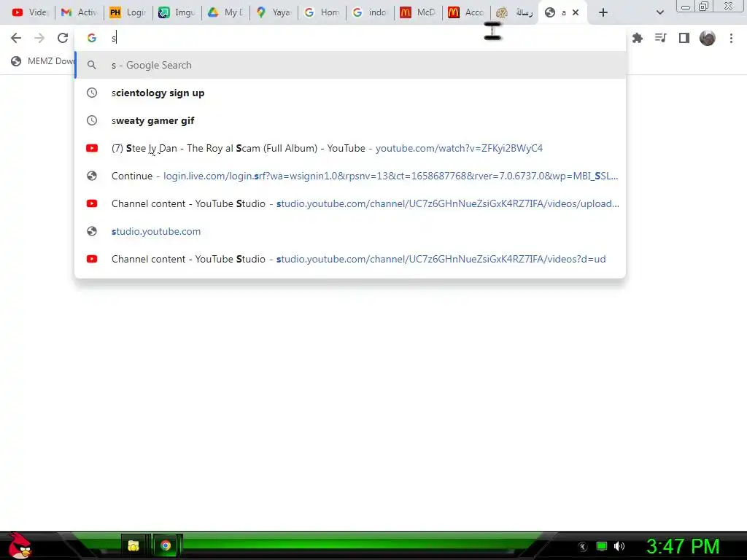Click globe icon beside Continue entry

92,176
